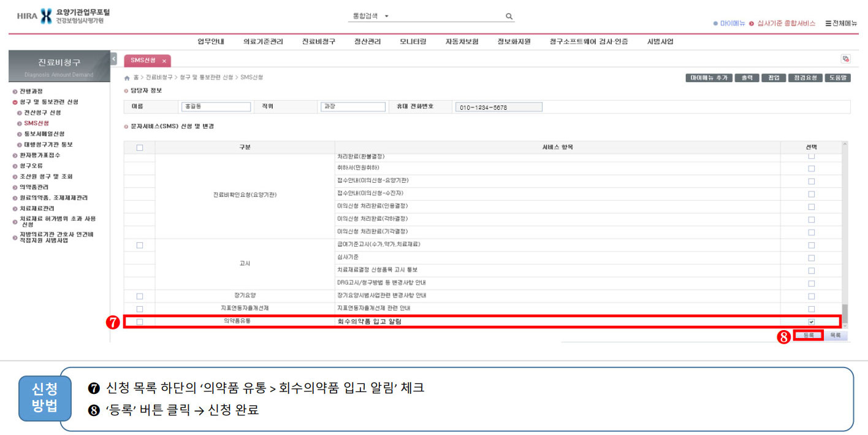
Task: Uncheck 회수의약품 입고 알림 selection checkbox
Action: (x=812, y=321)
